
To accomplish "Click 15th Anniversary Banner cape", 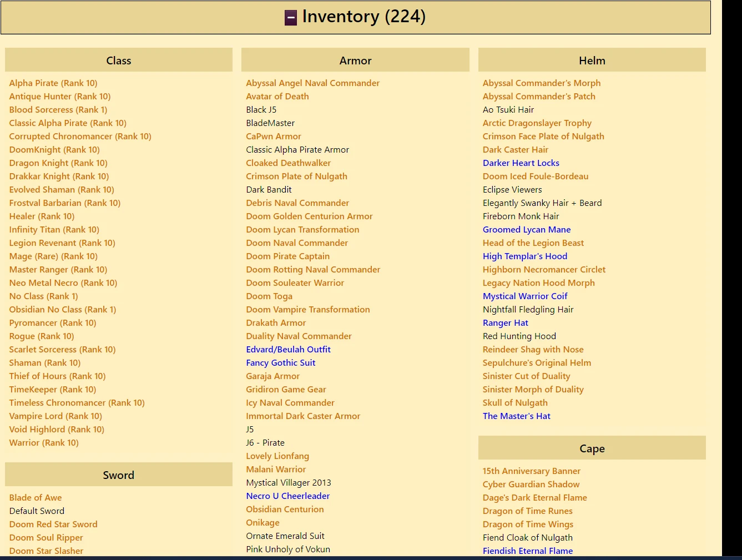I will (x=532, y=471).
